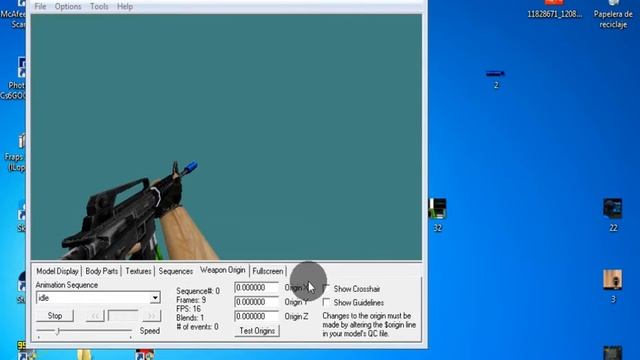Open the Help menu
Screen dimensions: 640x360
124,7
